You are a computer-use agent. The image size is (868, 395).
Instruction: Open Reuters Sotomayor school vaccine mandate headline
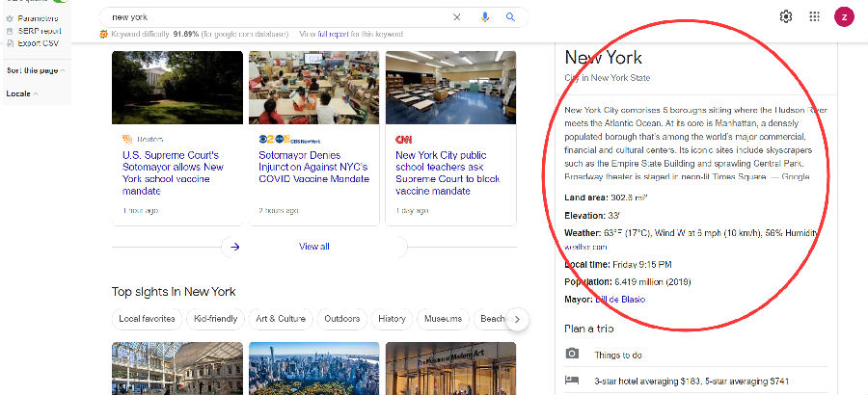pyautogui.click(x=174, y=173)
